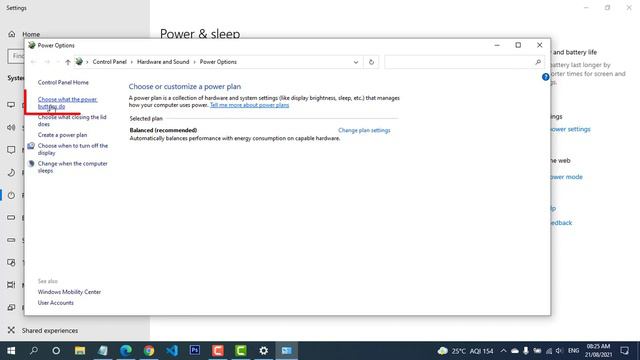This screenshot has width=640, height=360.
Task: Click Create a power plan
Action: point(62,135)
